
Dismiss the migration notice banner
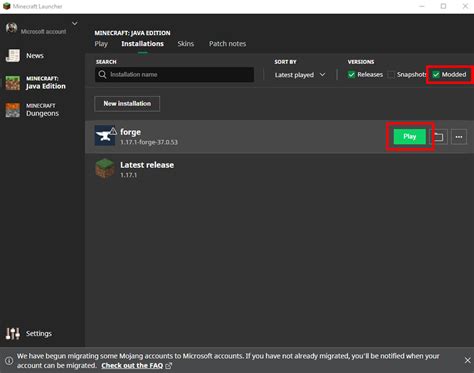(x=467, y=360)
